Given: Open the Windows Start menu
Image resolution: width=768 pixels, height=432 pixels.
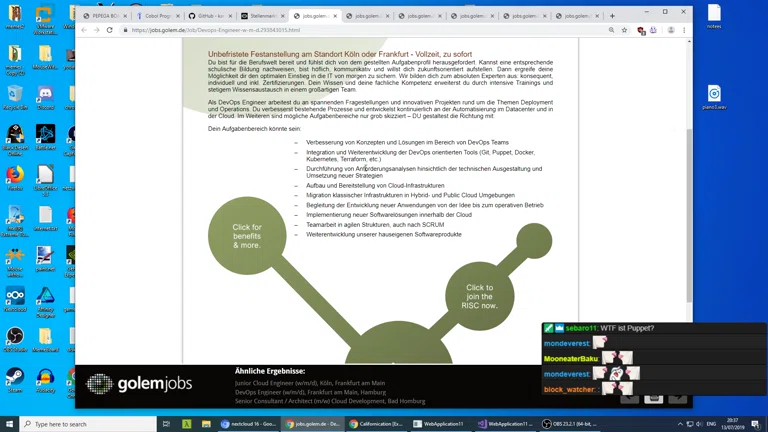Looking at the screenshot, I should (x=9, y=424).
